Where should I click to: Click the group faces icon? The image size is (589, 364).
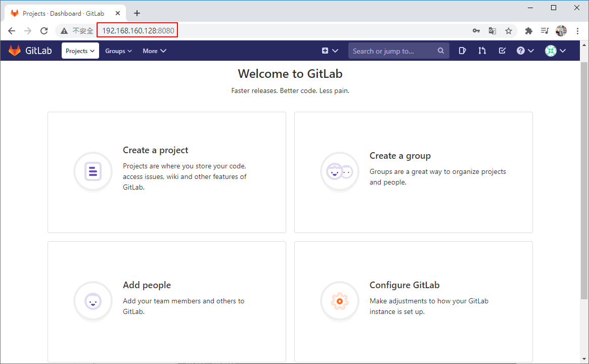[x=340, y=172]
